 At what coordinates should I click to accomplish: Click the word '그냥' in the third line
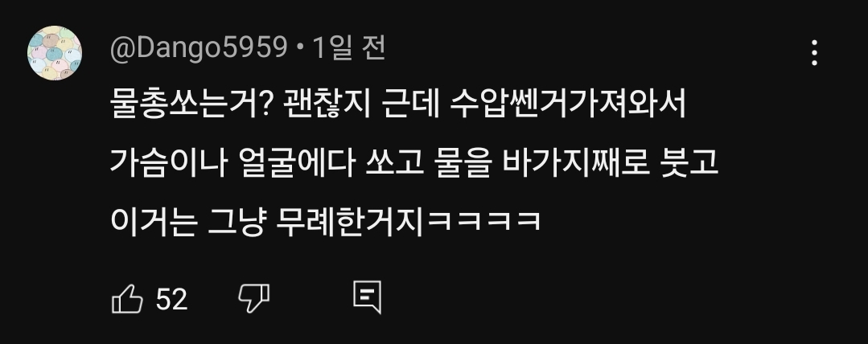pos(236,221)
